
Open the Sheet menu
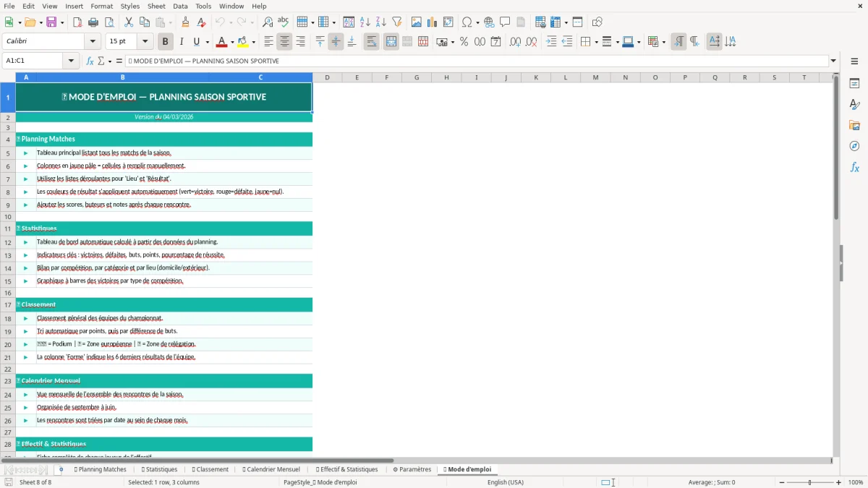[157, 6]
